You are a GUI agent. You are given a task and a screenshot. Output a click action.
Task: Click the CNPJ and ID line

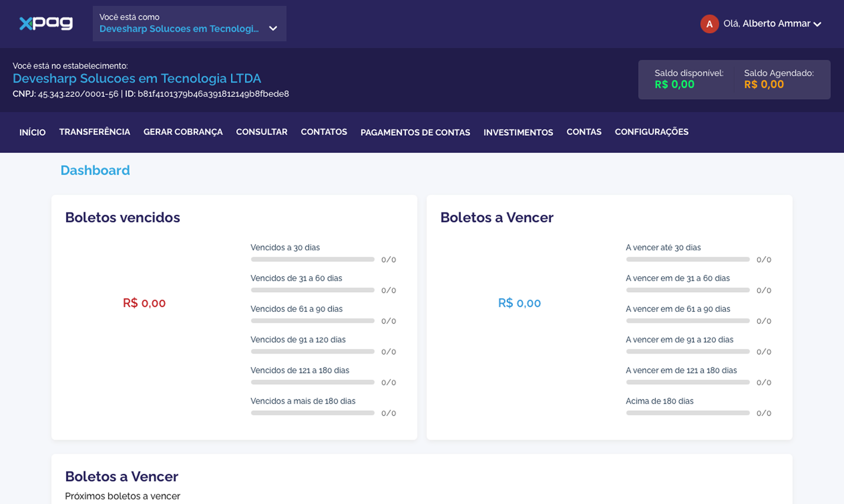pyautogui.click(x=151, y=94)
